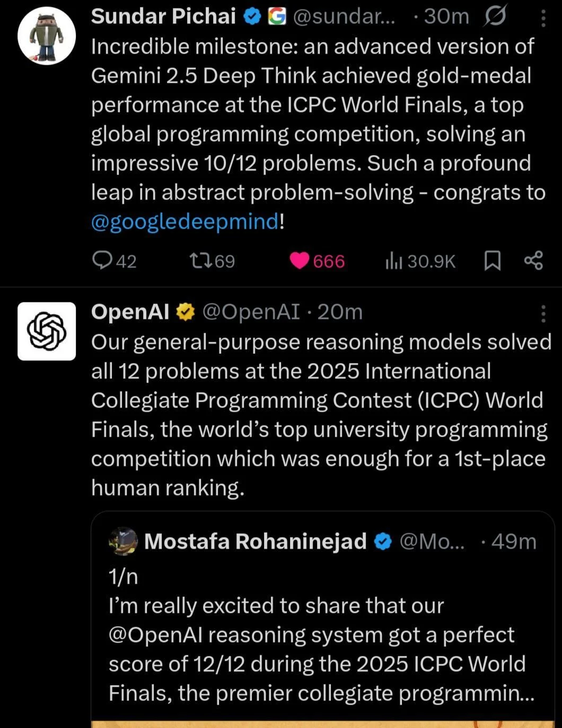Open Sundar Pichai's Android avatar profile picture
Image resolution: width=562 pixels, height=728 pixels.
coord(47,36)
